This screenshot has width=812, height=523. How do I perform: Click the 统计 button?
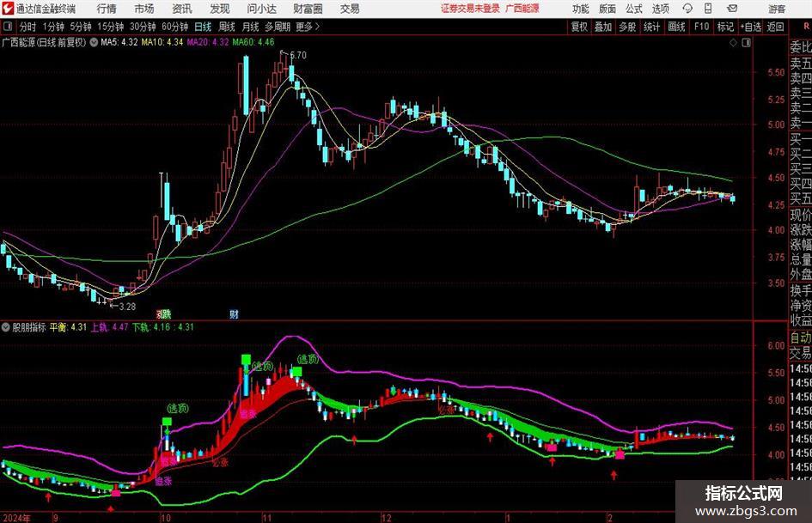(651, 27)
